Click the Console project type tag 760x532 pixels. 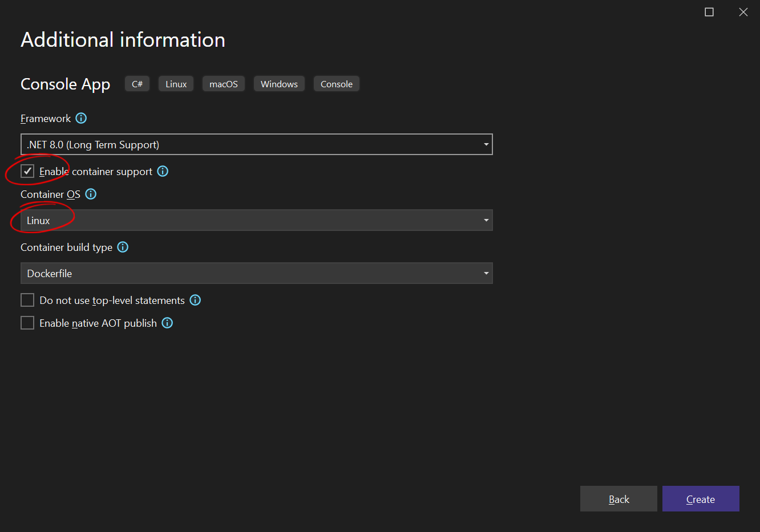pos(336,84)
